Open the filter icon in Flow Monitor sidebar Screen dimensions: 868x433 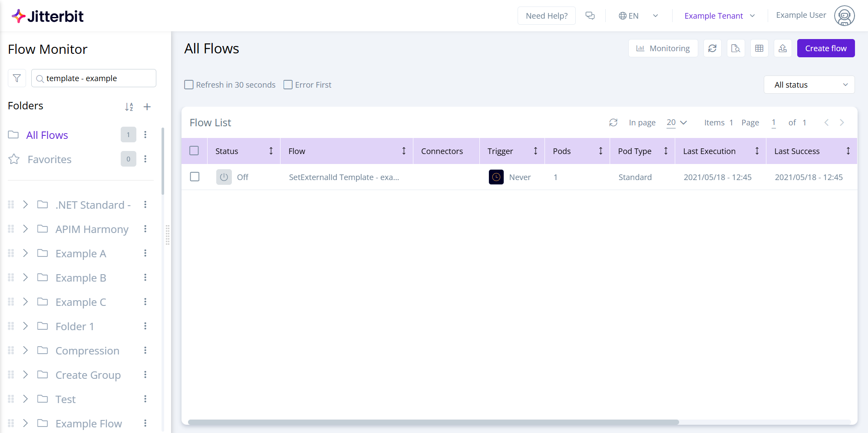pos(17,78)
